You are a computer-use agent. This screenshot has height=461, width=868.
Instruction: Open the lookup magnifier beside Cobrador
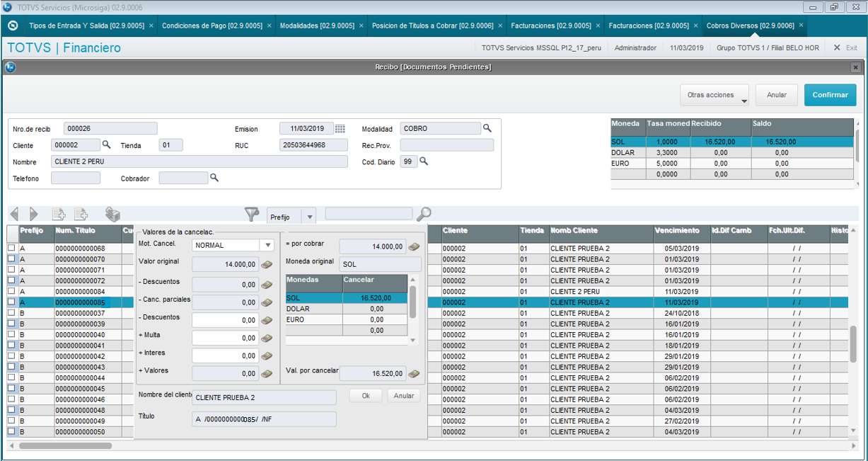pos(214,178)
